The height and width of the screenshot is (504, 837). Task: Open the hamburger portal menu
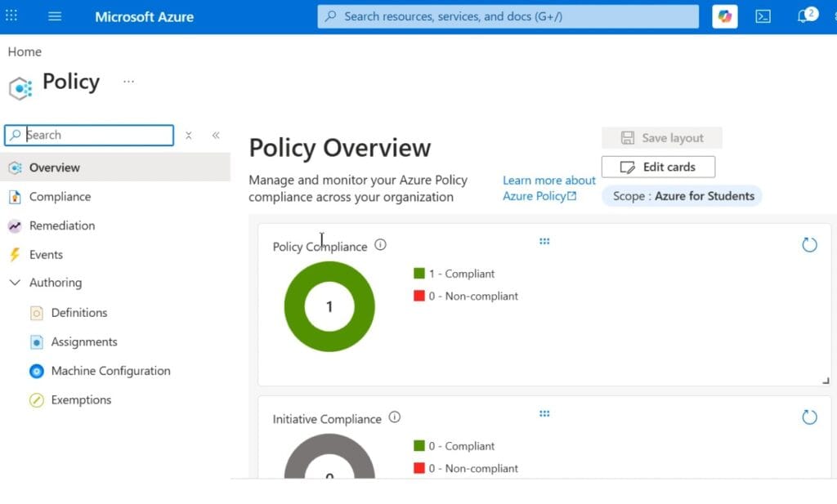55,16
